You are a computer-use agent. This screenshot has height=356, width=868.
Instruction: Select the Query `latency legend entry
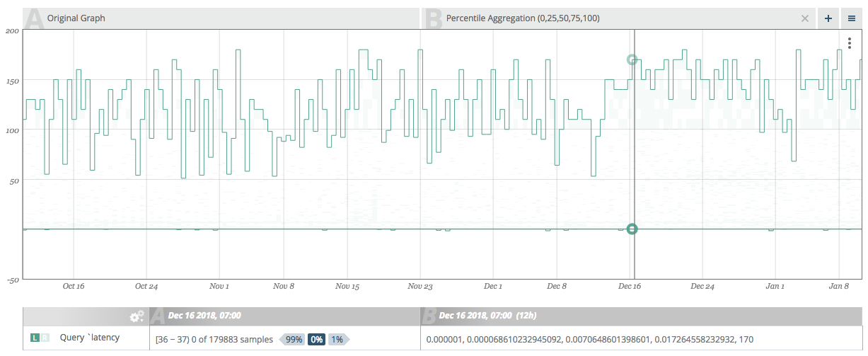(90, 339)
